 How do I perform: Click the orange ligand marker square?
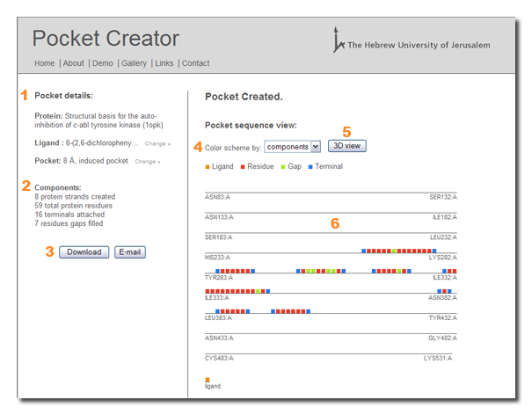(208, 380)
